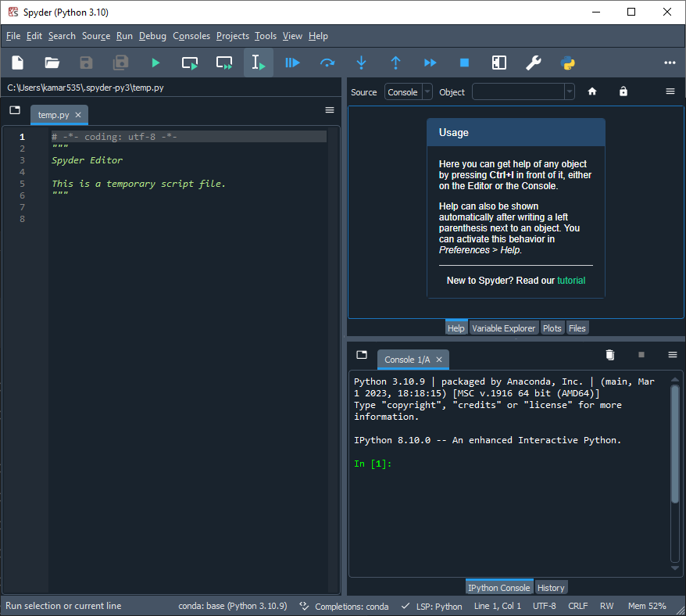Image resolution: width=686 pixels, height=616 pixels.
Task: Create a new file with toolbar icon
Action: point(17,63)
